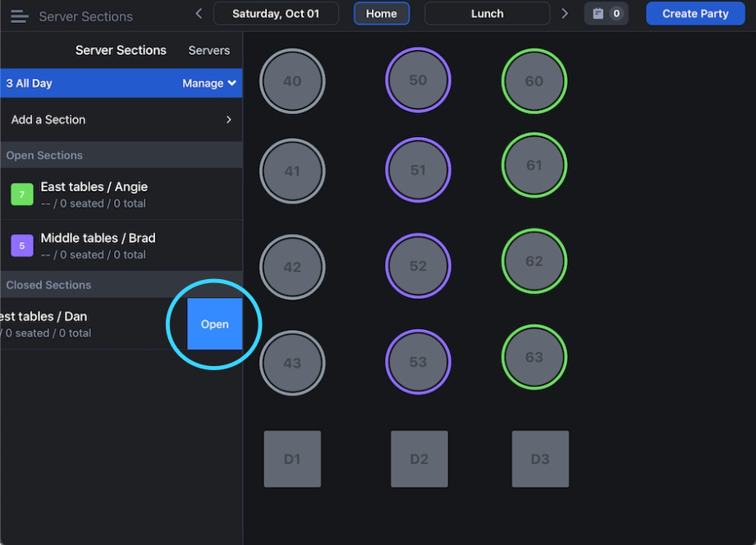Select square table D2

click(x=419, y=459)
